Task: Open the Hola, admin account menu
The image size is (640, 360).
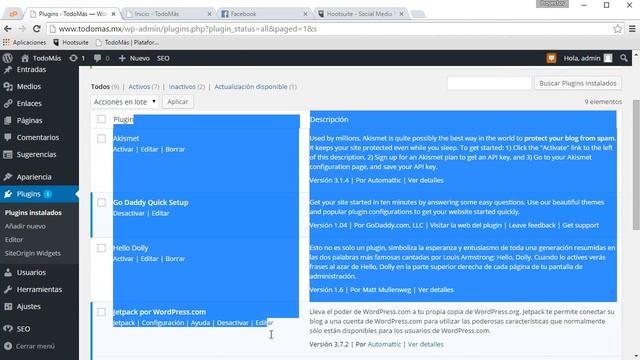Action: [x=588, y=58]
